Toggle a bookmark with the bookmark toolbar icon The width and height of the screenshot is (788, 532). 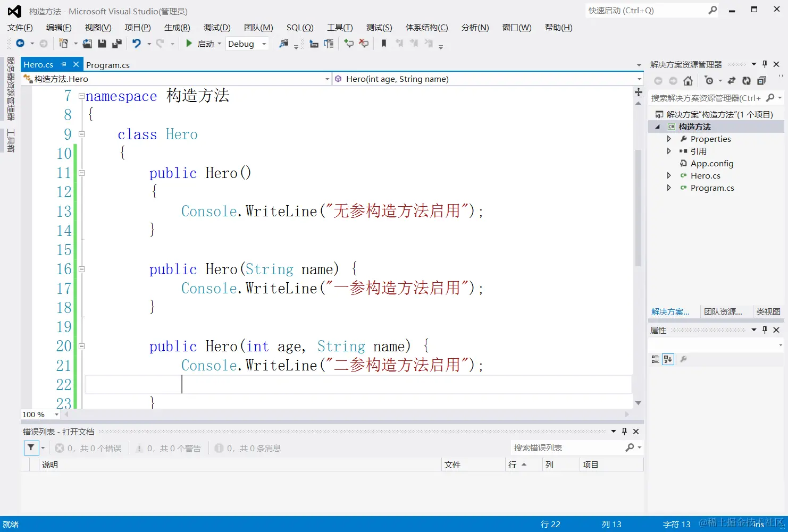click(384, 44)
